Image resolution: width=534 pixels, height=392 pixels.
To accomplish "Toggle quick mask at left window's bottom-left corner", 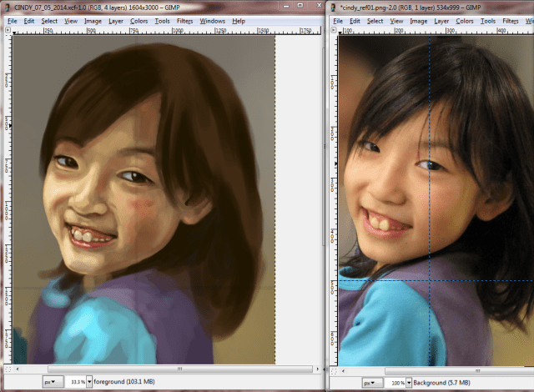I will tap(8, 368).
